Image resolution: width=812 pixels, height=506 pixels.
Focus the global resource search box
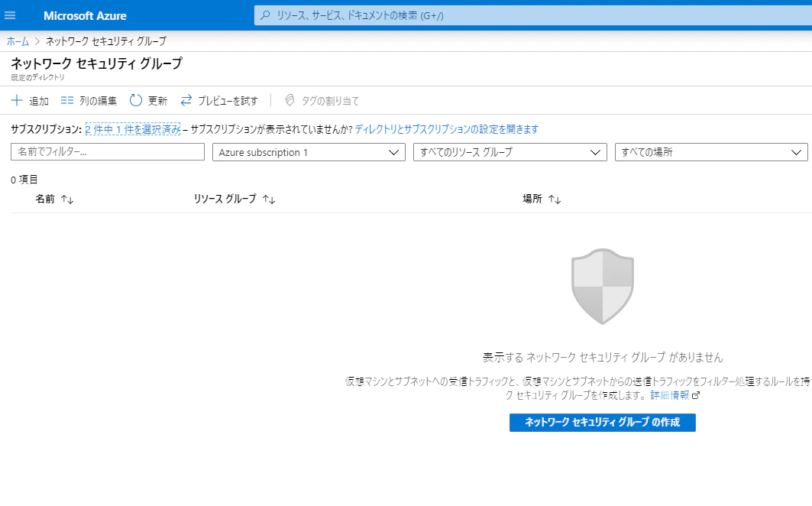(533, 15)
